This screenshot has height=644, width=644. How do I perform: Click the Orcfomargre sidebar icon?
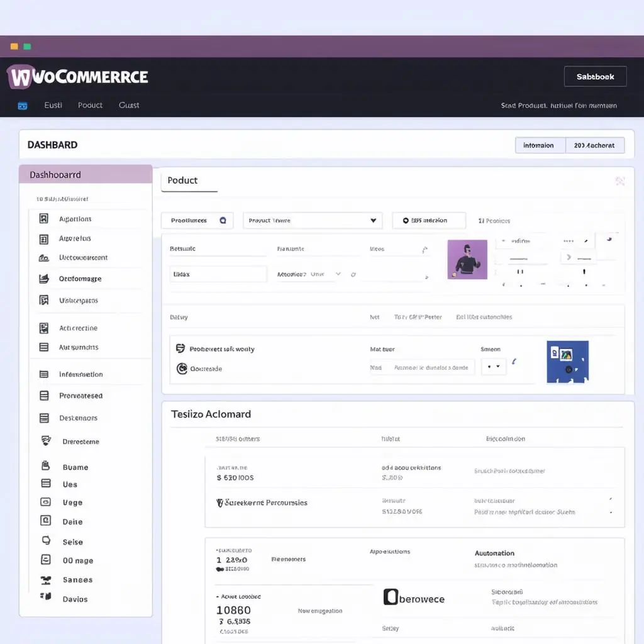[x=44, y=279]
